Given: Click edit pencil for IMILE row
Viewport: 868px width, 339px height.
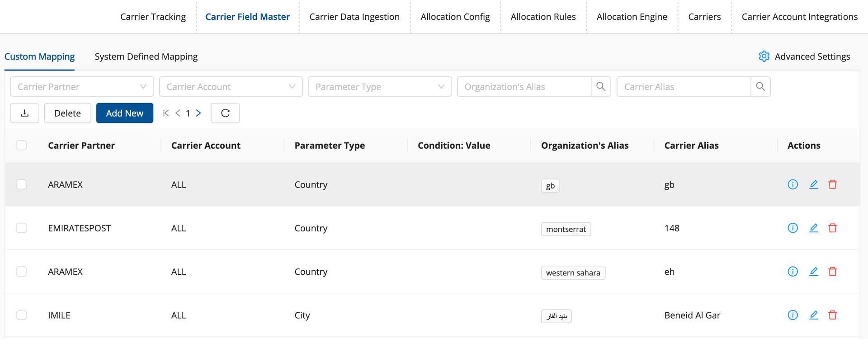Looking at the screenshot, I should tap(813, 315).
